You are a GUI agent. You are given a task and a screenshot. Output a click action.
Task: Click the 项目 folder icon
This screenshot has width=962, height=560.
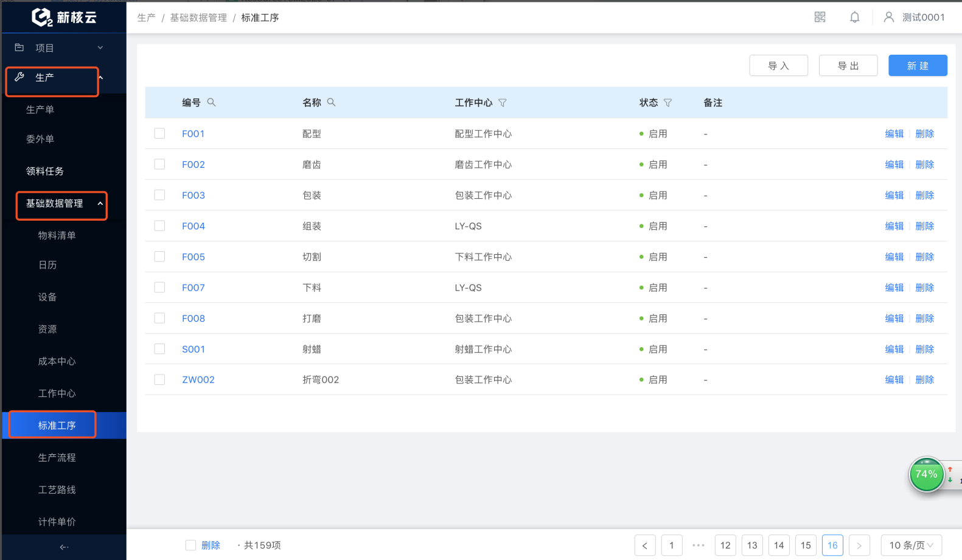pyautogui.click(x=19, y=47)
